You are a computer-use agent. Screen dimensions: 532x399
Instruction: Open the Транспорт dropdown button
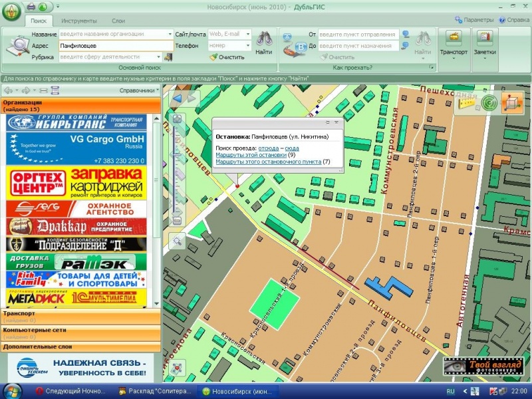point(454,45)
